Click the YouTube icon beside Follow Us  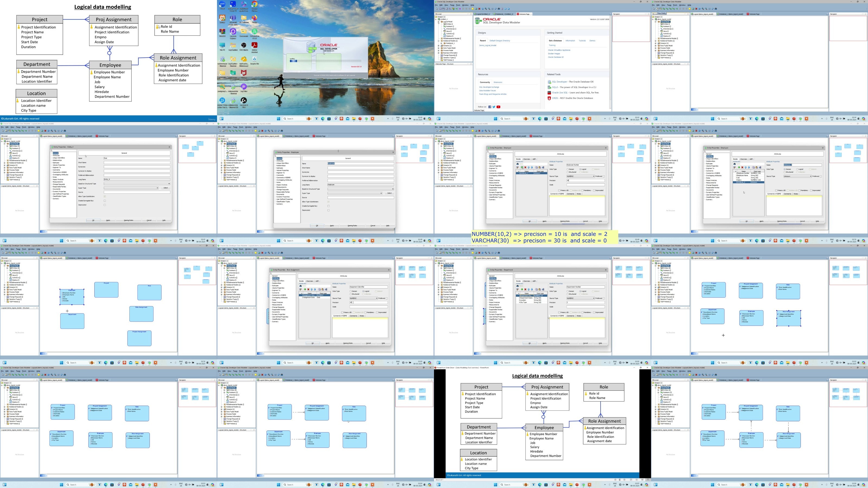click(498, 107)
